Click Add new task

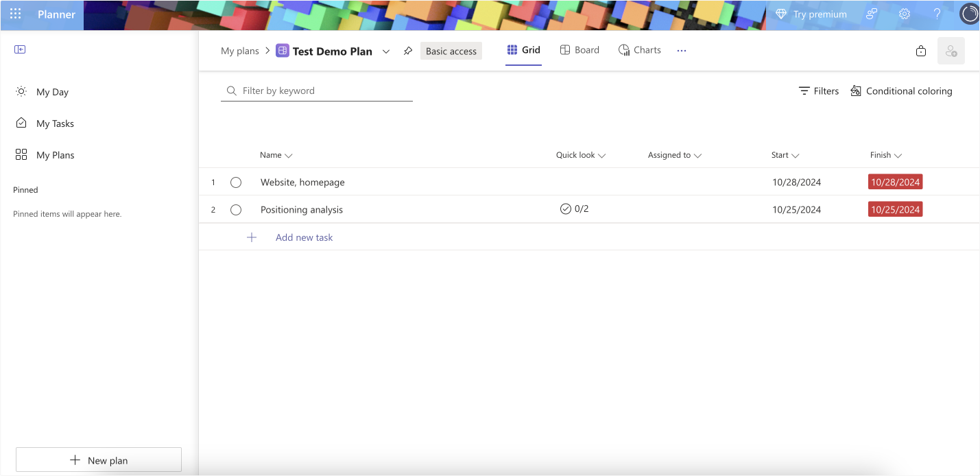(x=304, y=237)
